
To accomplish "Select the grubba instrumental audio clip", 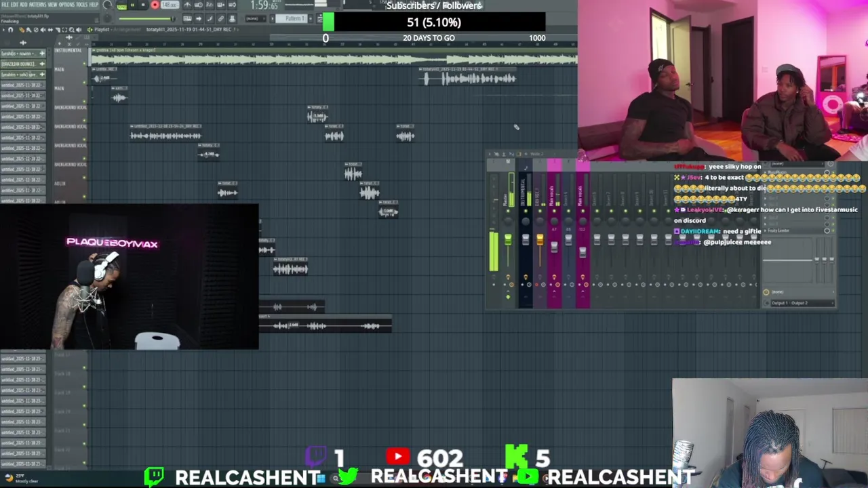I will click(334, 57).
